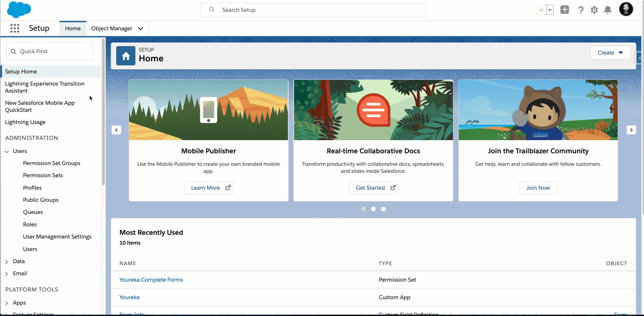Click the NAME column header
Screen dimensions: 644x316
pyautogui.click(x=128, y=263)
